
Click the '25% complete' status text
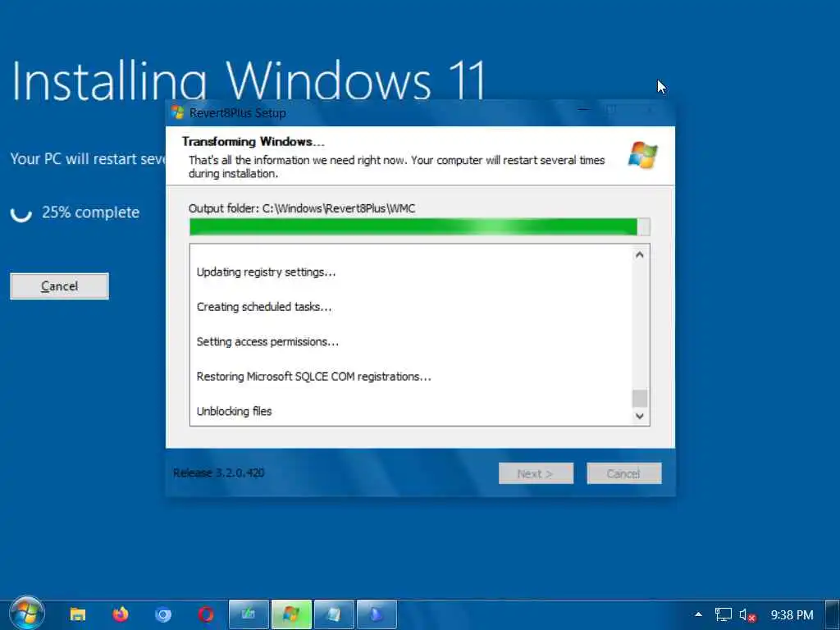[90, 212]
